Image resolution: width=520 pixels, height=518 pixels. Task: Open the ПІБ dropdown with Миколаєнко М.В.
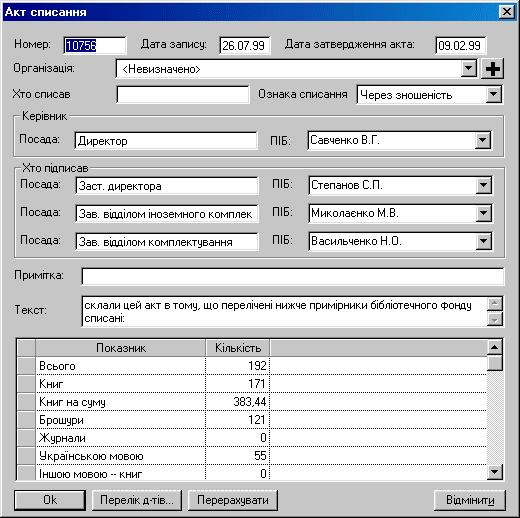[484, 213]
